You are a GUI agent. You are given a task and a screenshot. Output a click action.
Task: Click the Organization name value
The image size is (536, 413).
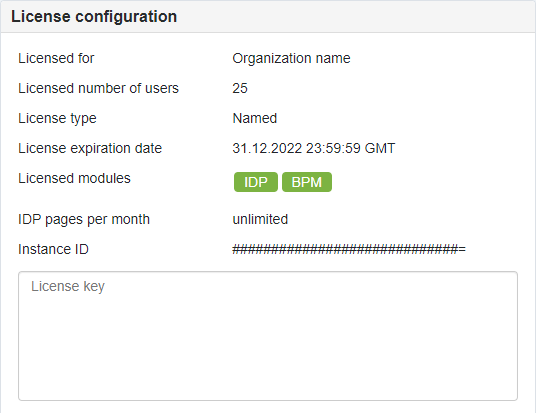pyautogui.click(x=291, y=58)
